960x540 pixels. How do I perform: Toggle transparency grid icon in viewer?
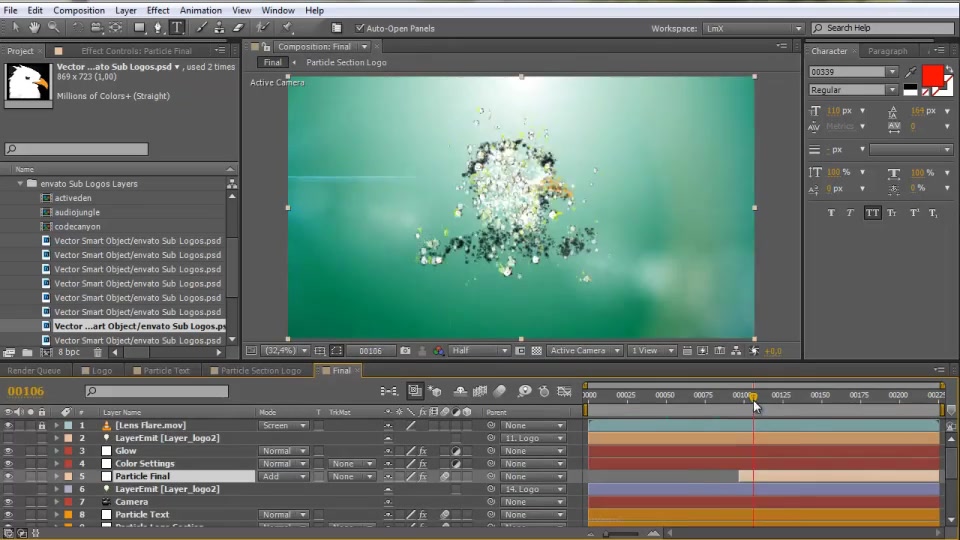coord(536,351)
